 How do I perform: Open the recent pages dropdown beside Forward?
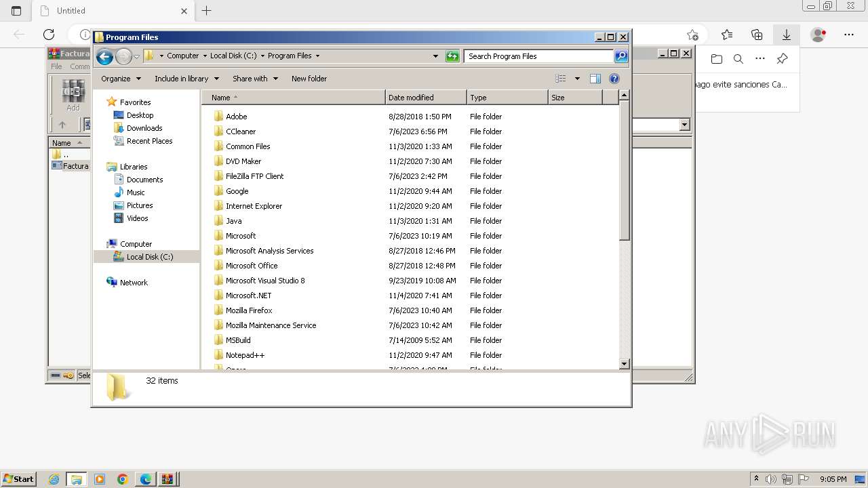(136, 56)
